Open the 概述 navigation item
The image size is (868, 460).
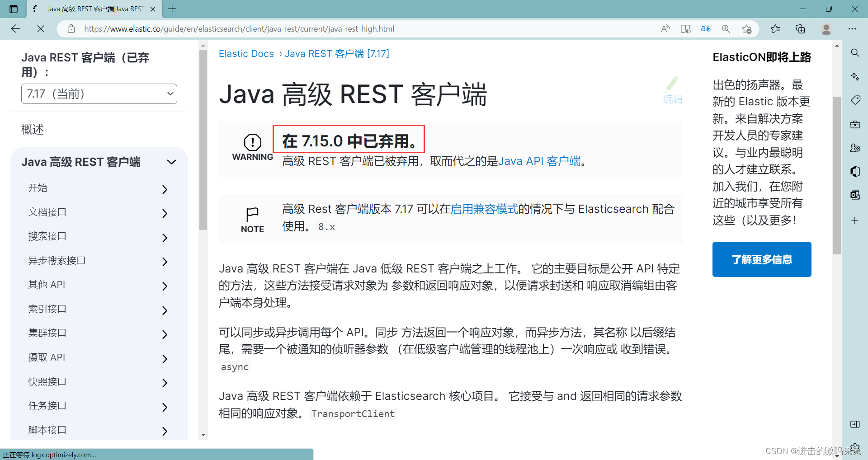tap(33, 130)
